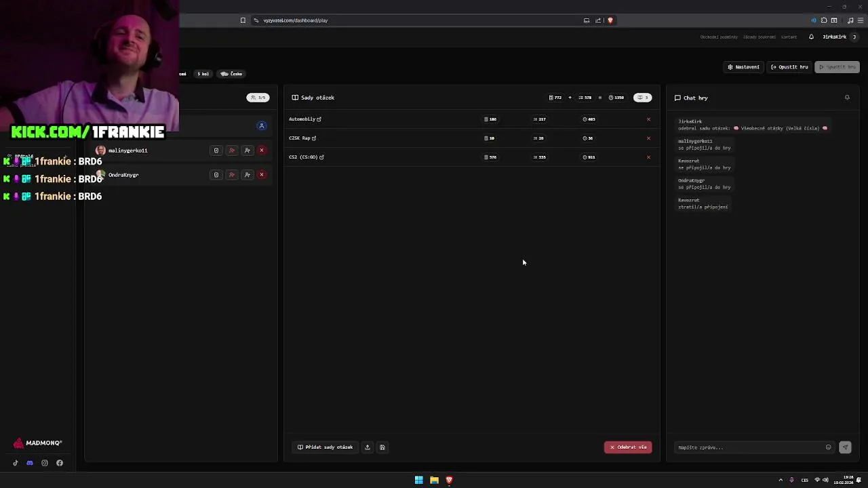Open emoji picker in chat input
The height and width of the screenshot is (488, 868).
point(828,447)
